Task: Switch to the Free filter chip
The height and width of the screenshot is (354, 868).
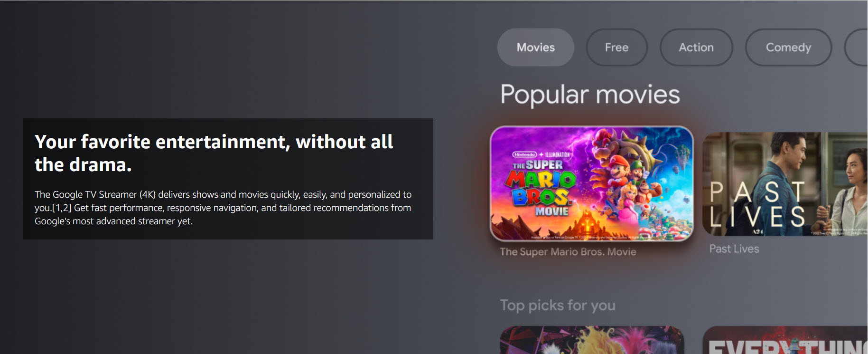Action: pos(616,48)
